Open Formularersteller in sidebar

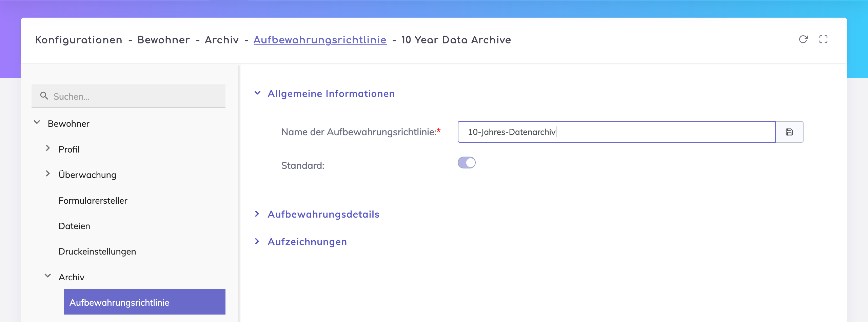tap(93, 201)
